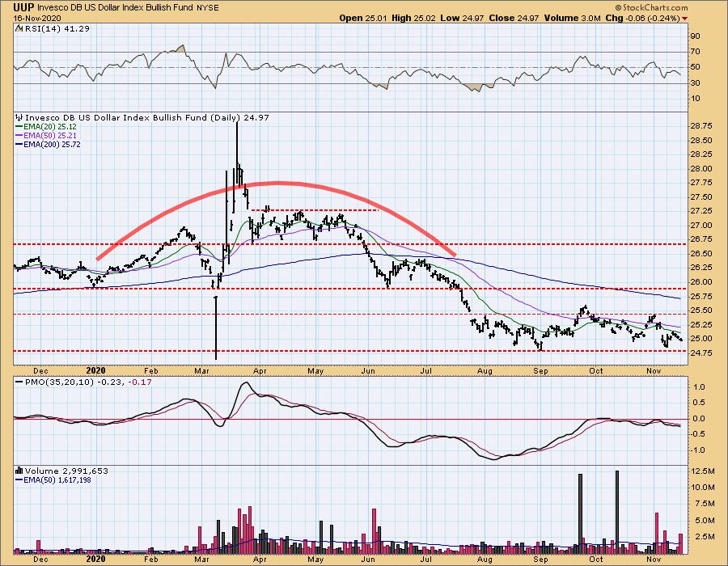Click the tallest March price spike bar
728x566 pixels.
[x=237, y=153]
